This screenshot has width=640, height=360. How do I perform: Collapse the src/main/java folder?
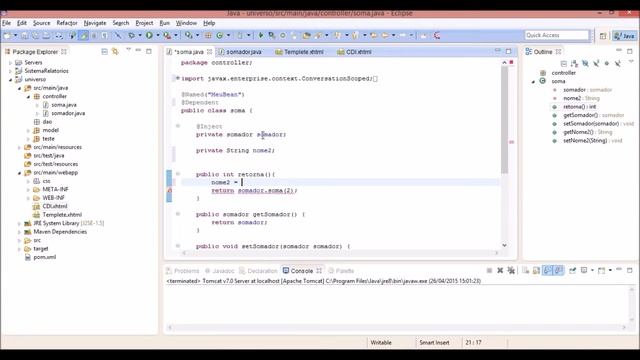tap(19, 88)
